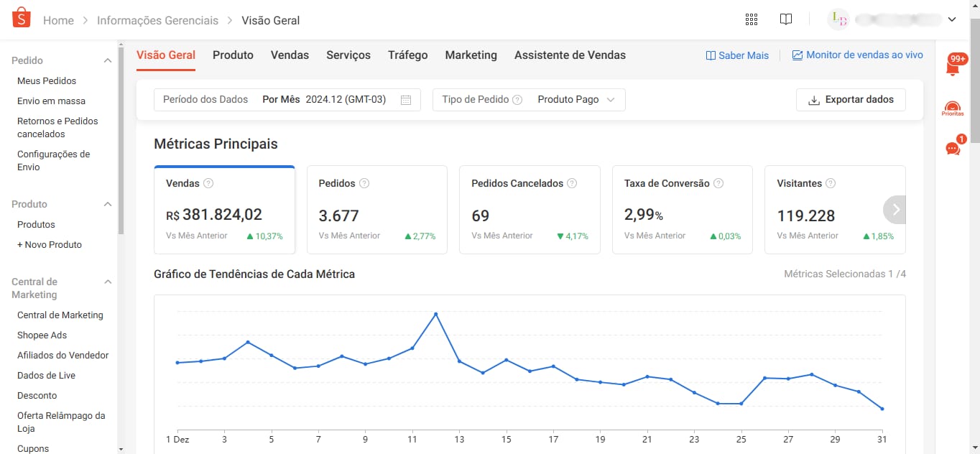This screenshot has width=980, height=454.
Task: Toggle the Pedidos Cancelados metric card
Action: [530, 210]
